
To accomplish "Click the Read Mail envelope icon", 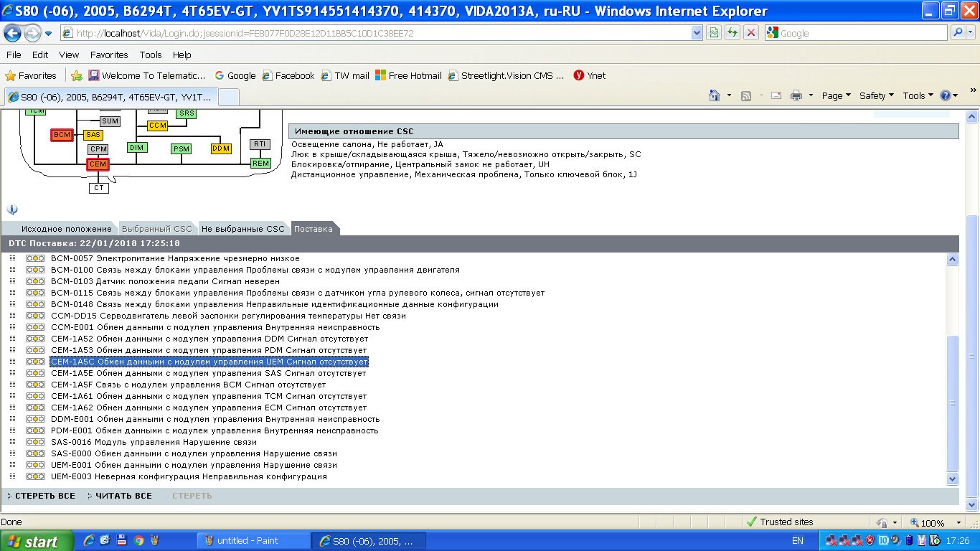I will pyautogui.click(x=776, y=95).
